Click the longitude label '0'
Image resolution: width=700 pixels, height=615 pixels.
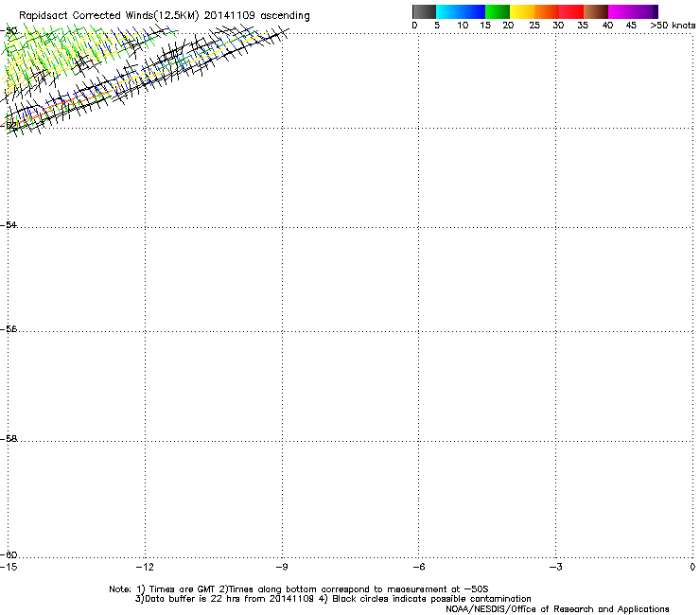click(x=692, y=567)
